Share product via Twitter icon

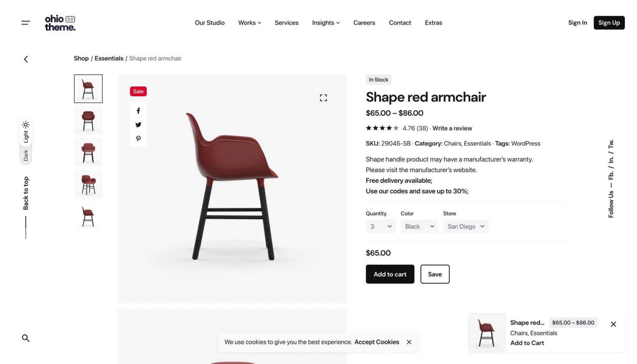(x=138, y=125)
